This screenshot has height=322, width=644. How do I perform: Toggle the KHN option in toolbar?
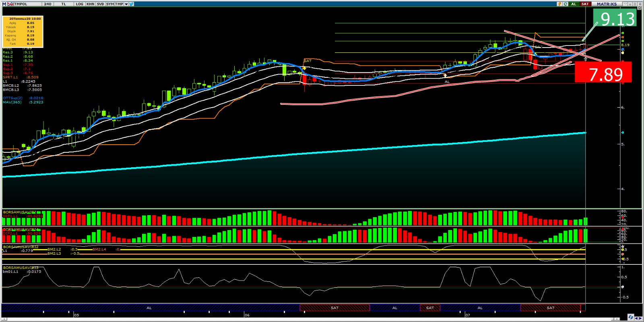tap(91, 4)
